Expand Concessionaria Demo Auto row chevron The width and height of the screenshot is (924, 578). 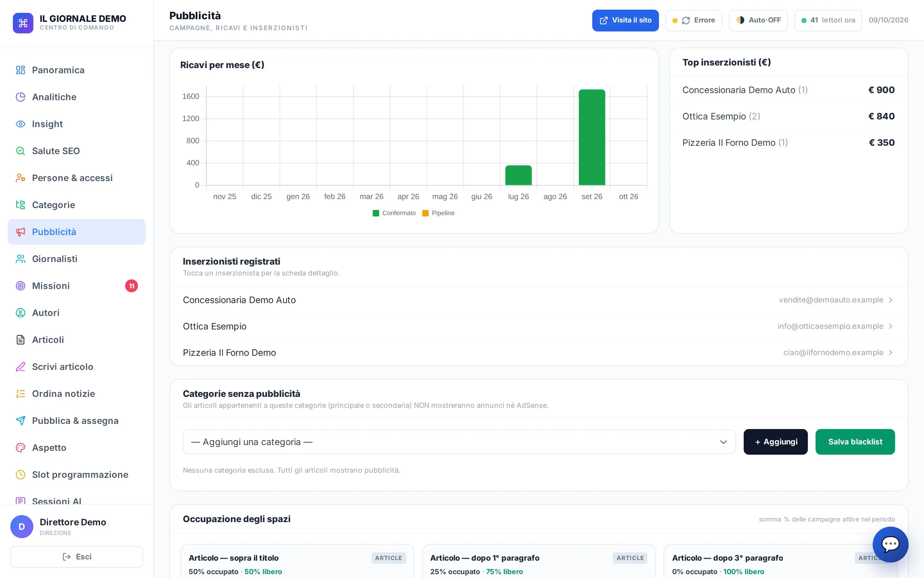point(890,300)
